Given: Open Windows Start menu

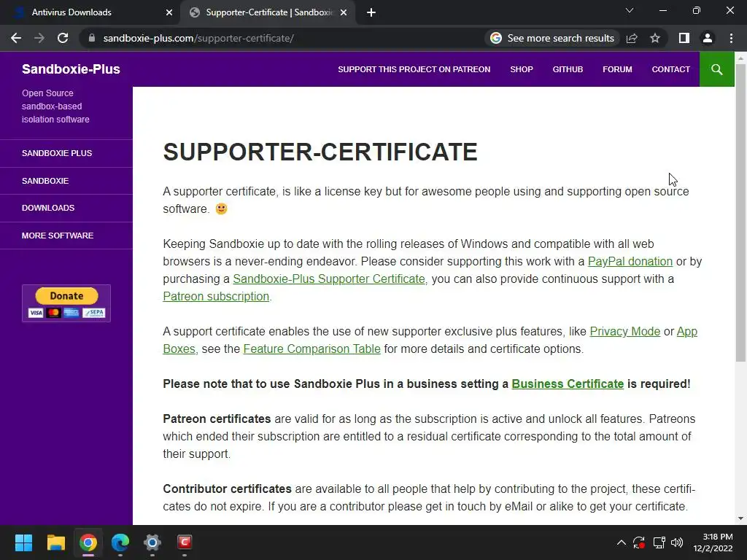Looking at the screenshot, I should tap(23, 542).
